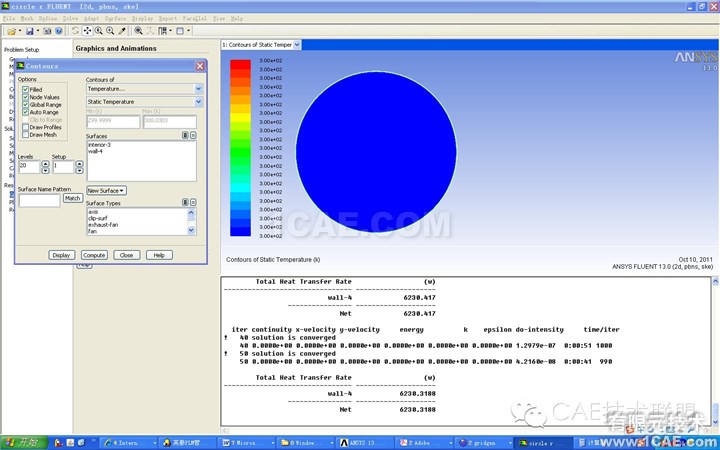Screen dimensions: 720x450
Task: Open the Windows Start button
Action: point(24,443)
